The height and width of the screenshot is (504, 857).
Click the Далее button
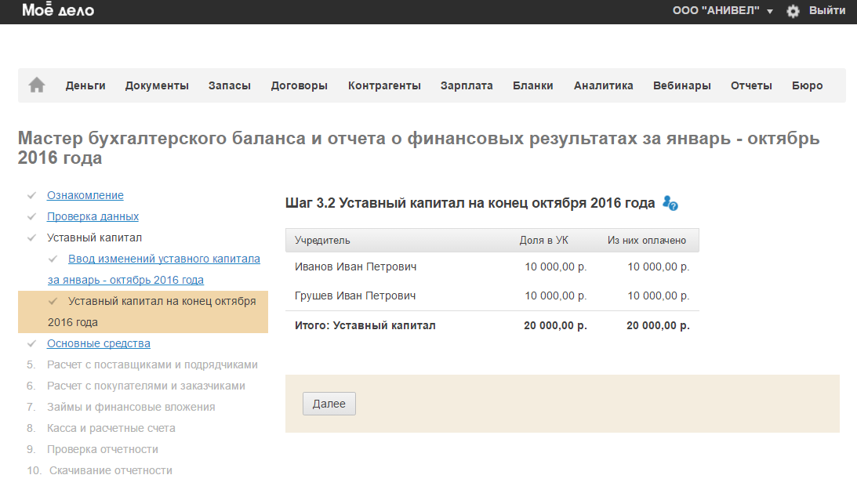329,404
